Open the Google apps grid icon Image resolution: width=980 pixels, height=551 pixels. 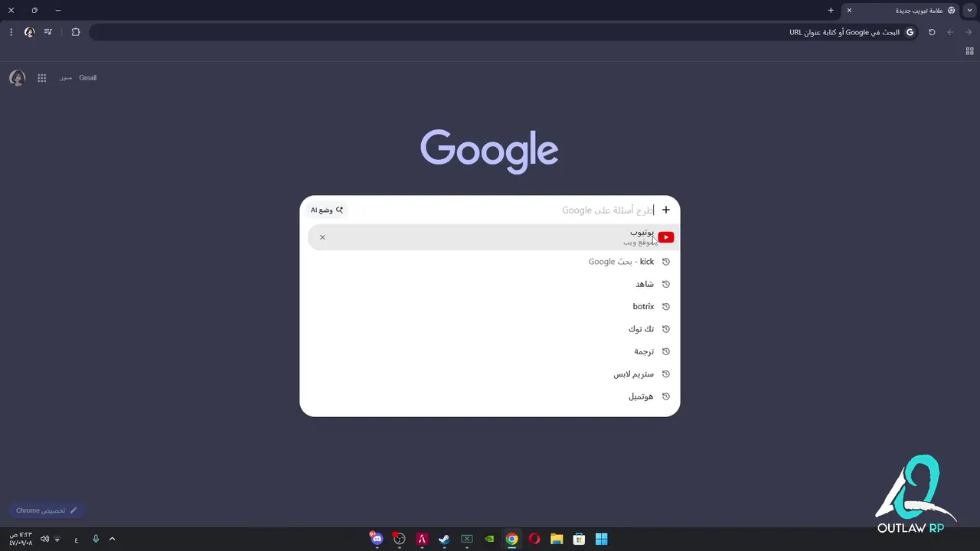[x=42, y=78]
